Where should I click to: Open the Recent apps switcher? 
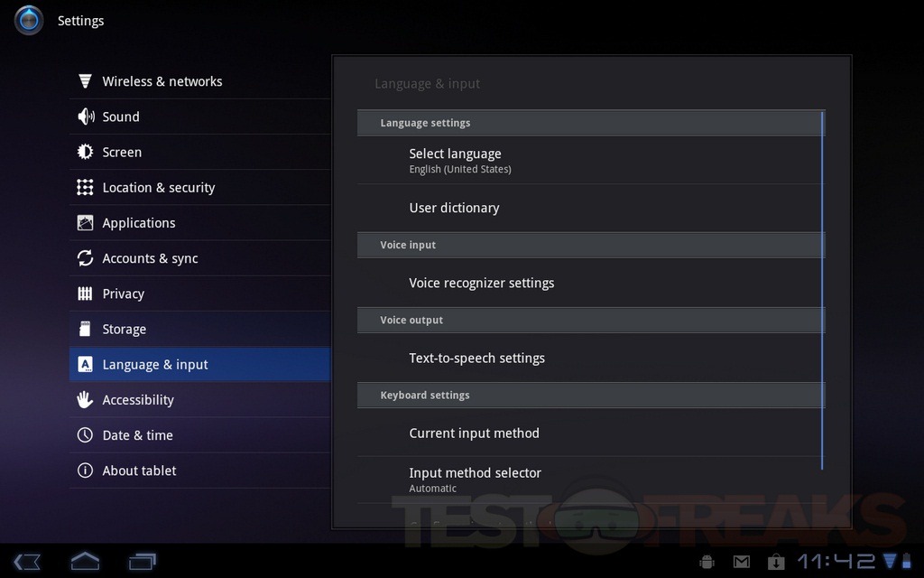(x=143, y=561)
